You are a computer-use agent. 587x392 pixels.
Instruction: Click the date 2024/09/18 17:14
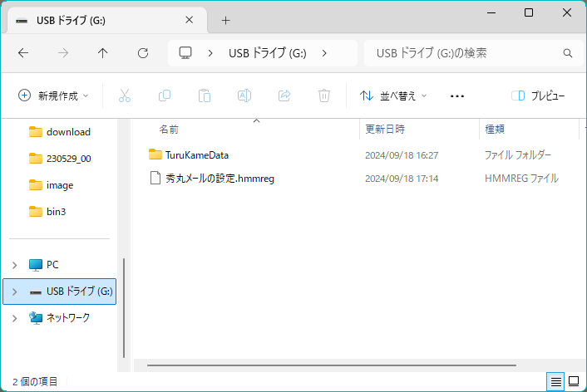click(402, 179)
